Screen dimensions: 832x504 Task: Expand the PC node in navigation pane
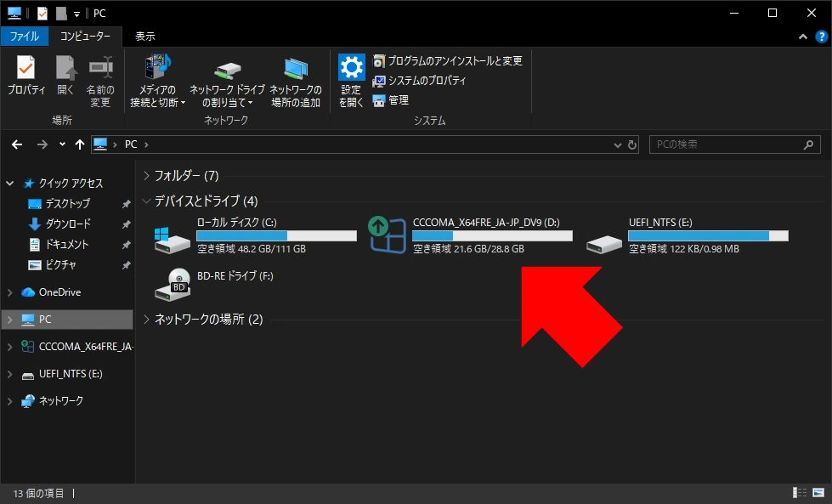point(8,319)
